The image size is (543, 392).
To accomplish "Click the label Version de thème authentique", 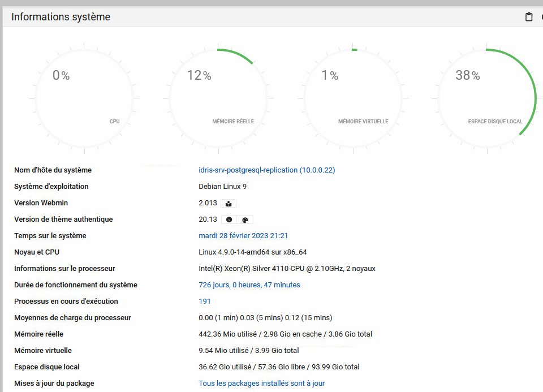I will [x=63, y=219].
